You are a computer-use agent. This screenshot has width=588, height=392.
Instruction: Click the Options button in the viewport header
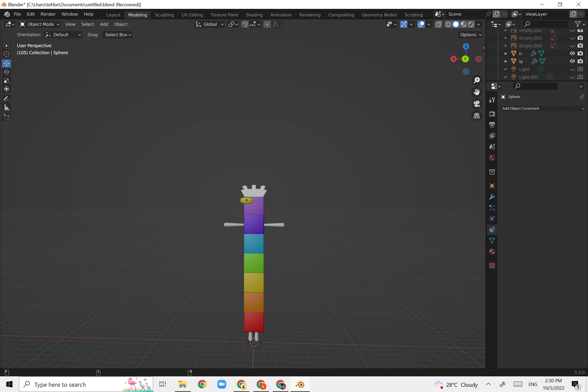click(x=469, y=34)
